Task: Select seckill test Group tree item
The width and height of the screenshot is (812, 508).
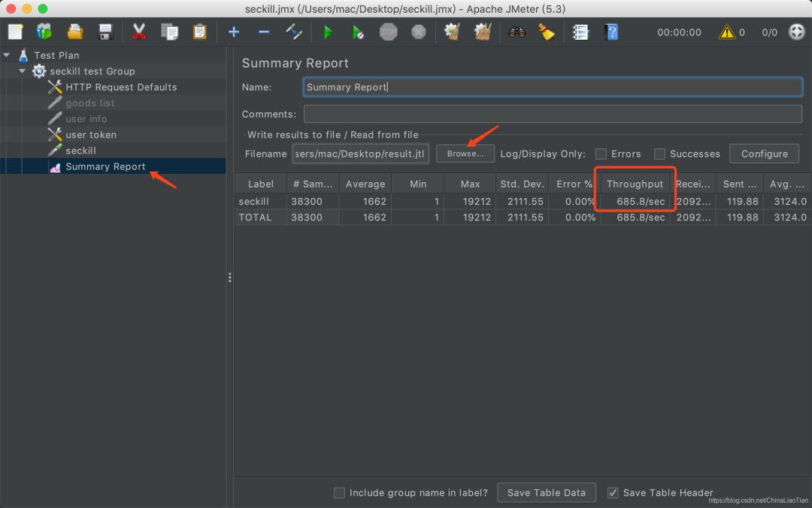Action: point(92,71)
